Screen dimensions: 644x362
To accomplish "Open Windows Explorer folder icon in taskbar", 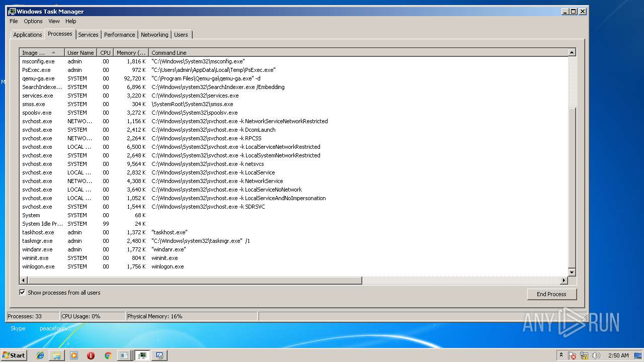I will point(57,355).
